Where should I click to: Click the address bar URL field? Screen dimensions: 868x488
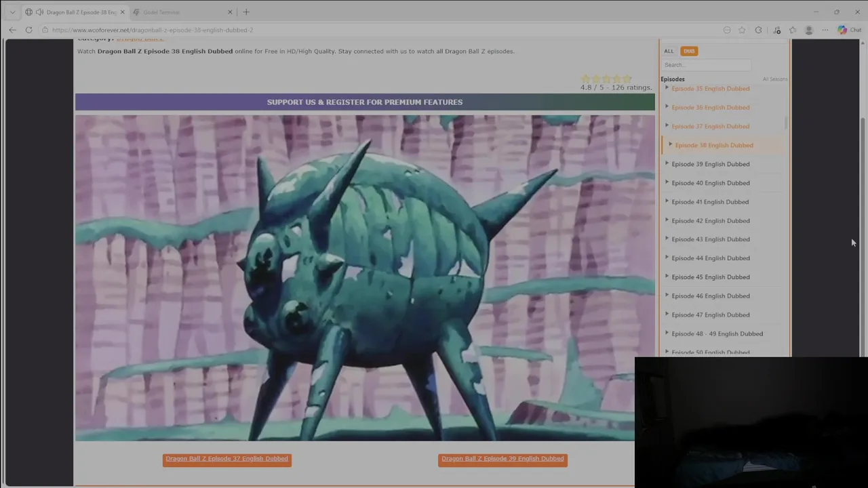pyautogui.click(x=380, y=30)
